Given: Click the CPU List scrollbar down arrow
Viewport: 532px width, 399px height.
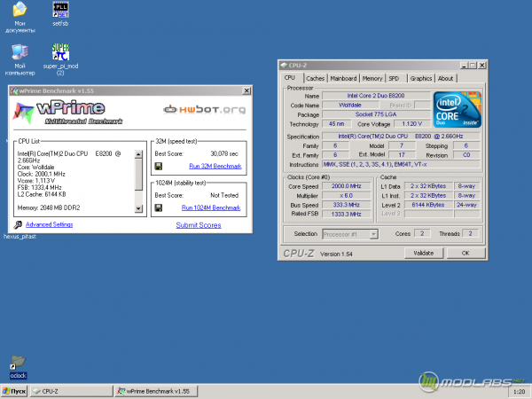Looking at the screenshot, I should pyautogui.click(x=138, y=208).
